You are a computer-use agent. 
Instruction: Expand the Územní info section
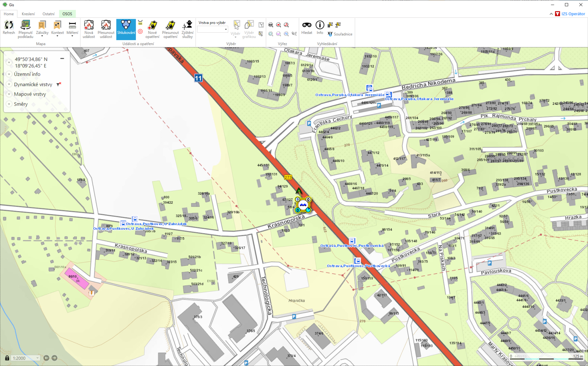[9, 74]
